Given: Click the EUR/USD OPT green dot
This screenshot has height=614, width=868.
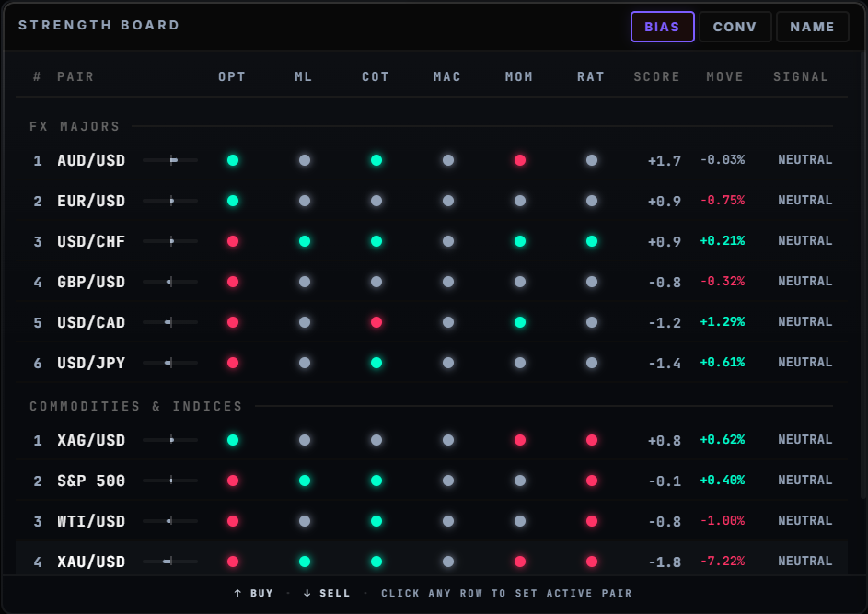Looking at the screenshot, I should pyautogui.click(x=233, y=201).
